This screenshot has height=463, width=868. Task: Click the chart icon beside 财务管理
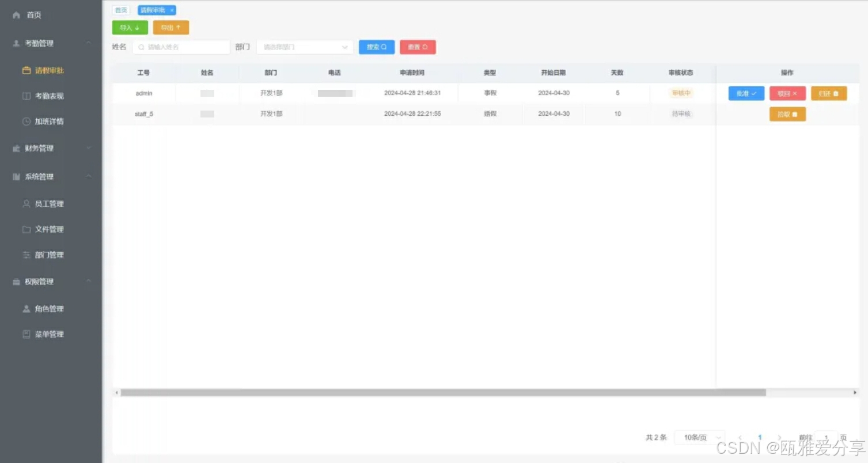(16, 148)
